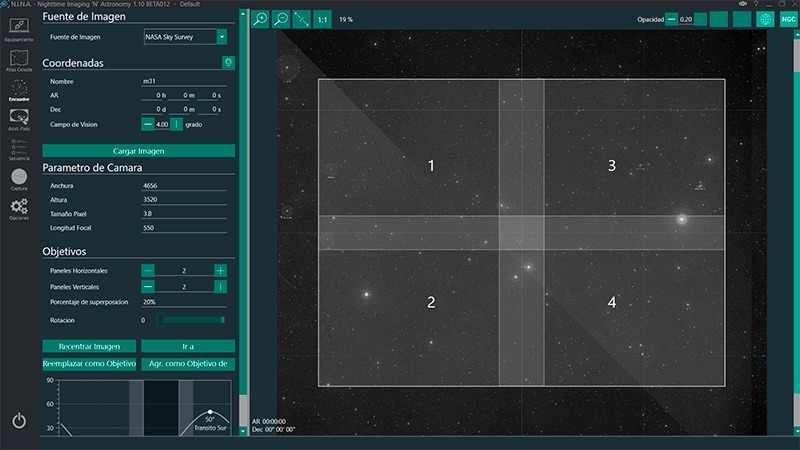Edit the Dec seconds field

(x=212, y=109)
